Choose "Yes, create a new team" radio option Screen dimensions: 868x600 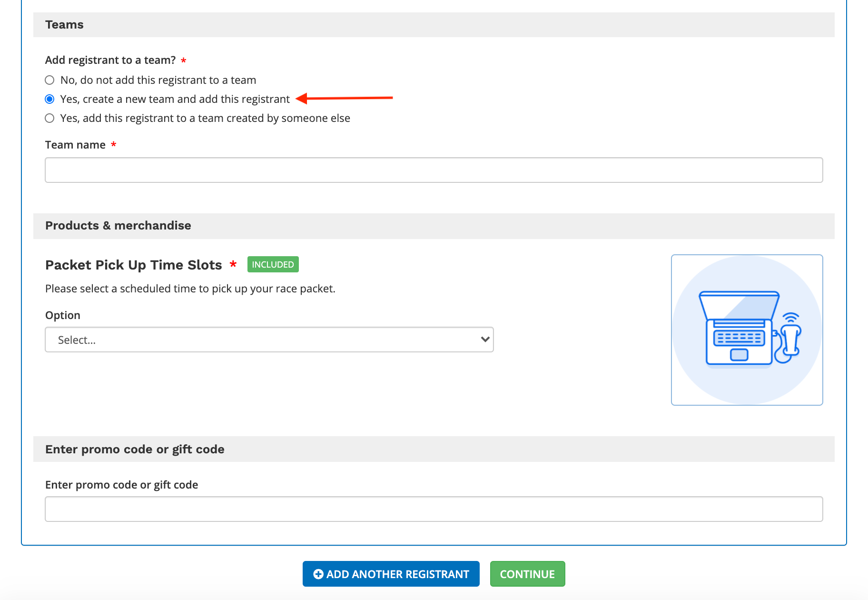coord(49,99)
